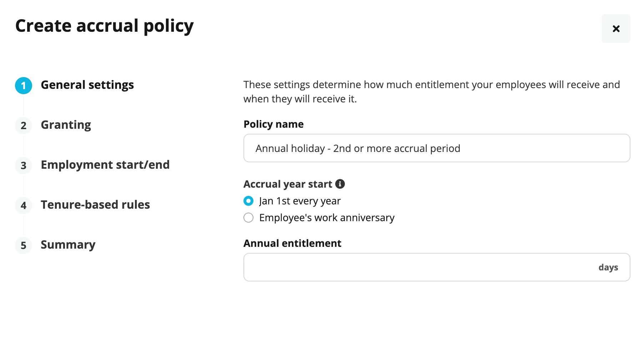
Task: Click the Accrual year start info icon
Action: pyautogui.click(x=340, y=184)
